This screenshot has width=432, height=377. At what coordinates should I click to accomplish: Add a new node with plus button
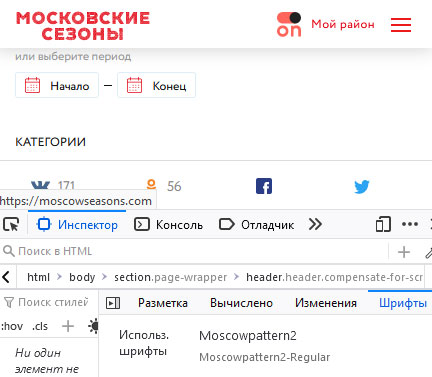[404, 252]
